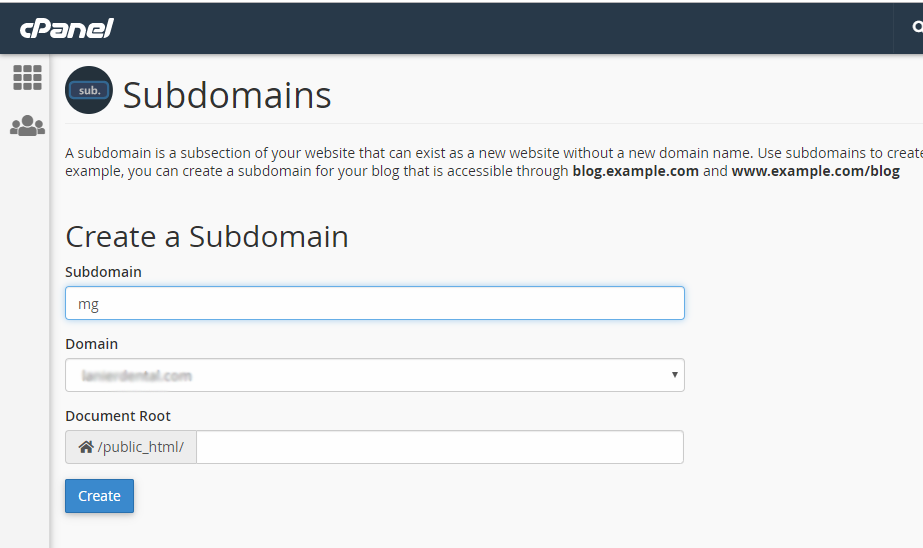Image resolution: width=923 pixels, height=548 pixels.
Task: Click the blurred domain name value
Action: (x=137, y=376)
